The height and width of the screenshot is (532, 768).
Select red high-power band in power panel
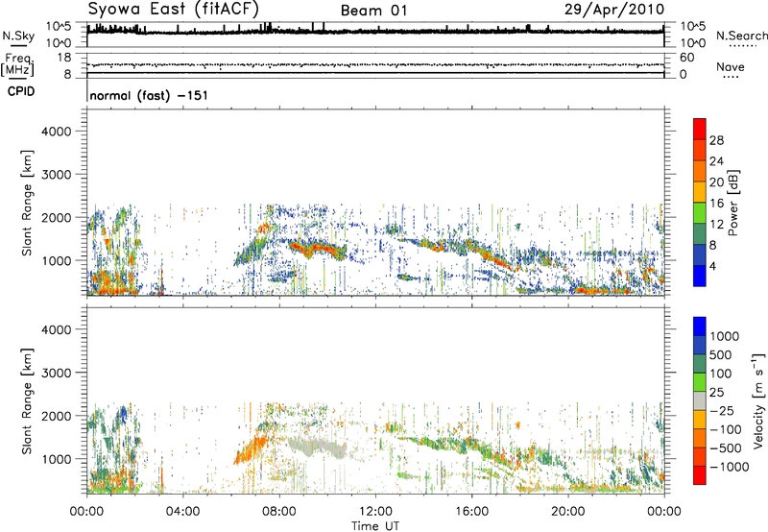(318, 249)
